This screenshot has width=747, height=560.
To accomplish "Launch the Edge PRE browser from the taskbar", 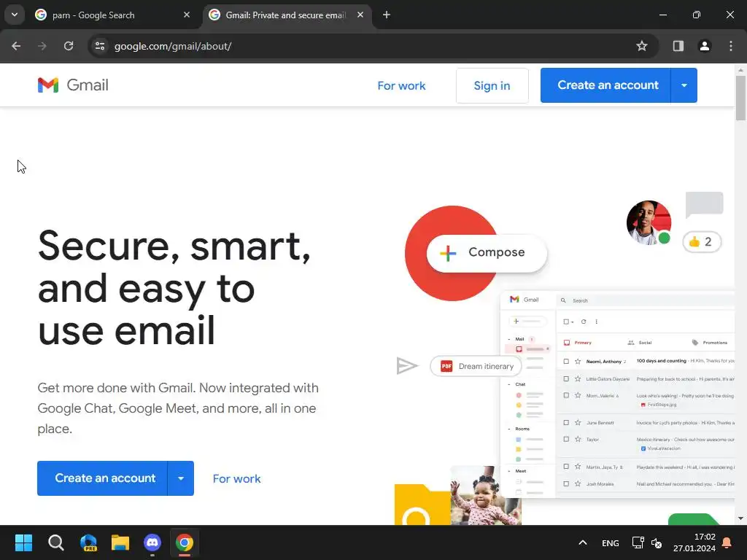I will [x=88, y=542].
